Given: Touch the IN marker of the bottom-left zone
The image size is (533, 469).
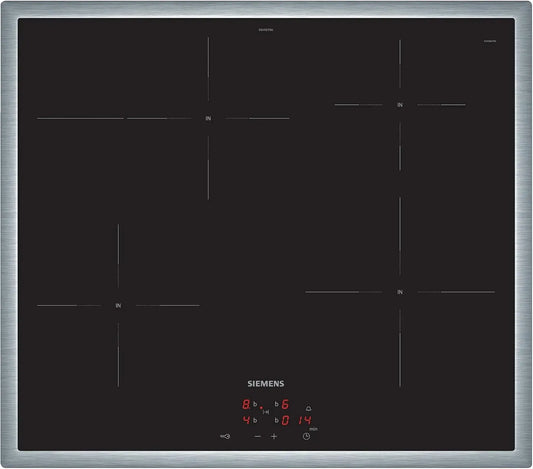Looking at the screenshot, I should point(118,306).
